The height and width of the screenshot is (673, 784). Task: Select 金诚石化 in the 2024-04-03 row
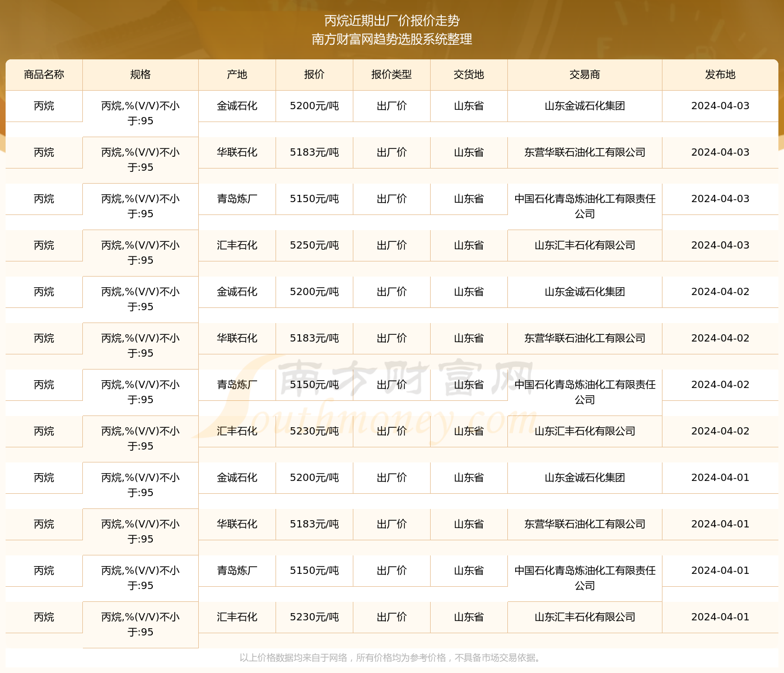pyautogui.click(x=237, y=106)
